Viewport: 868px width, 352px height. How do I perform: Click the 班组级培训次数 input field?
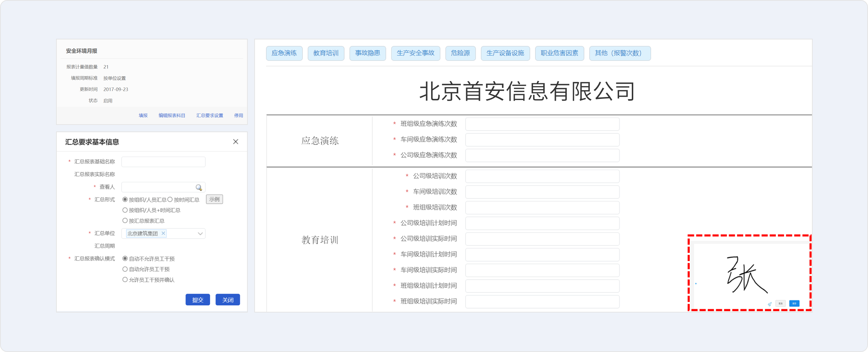click(542, 208)
